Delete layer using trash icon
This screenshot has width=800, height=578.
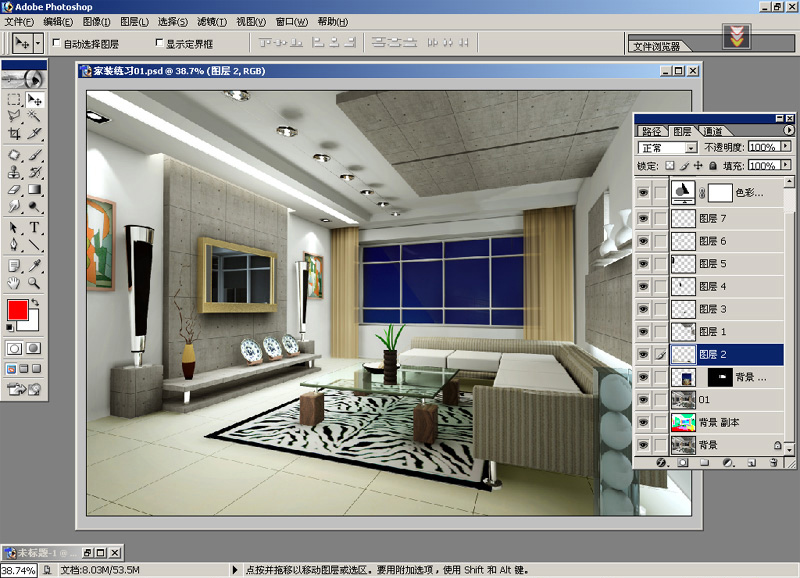774,463
